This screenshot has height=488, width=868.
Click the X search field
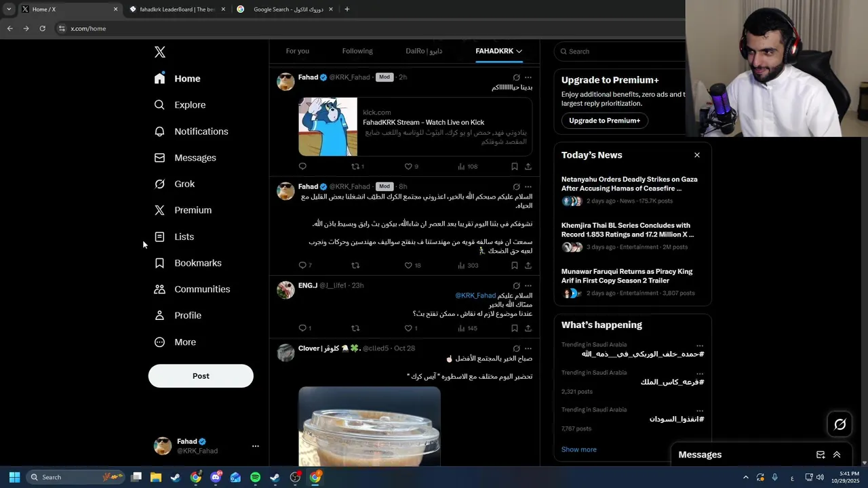[x=620, y=52]
